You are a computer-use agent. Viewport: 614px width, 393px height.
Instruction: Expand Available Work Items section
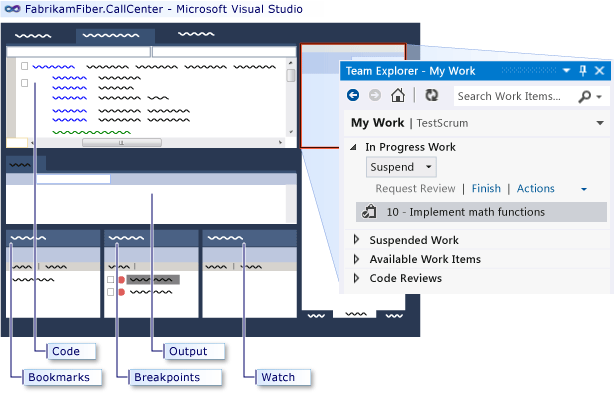tap(356, 259)
